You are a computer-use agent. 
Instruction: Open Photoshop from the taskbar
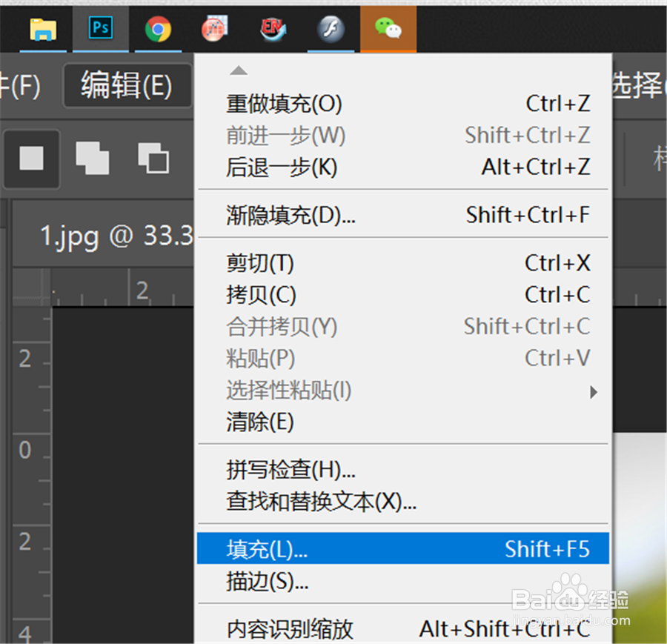click(x=100, y=30)
